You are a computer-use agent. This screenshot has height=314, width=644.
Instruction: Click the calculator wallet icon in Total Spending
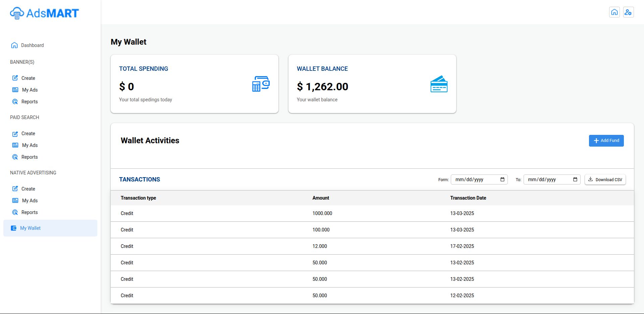[x=261, y=84]
